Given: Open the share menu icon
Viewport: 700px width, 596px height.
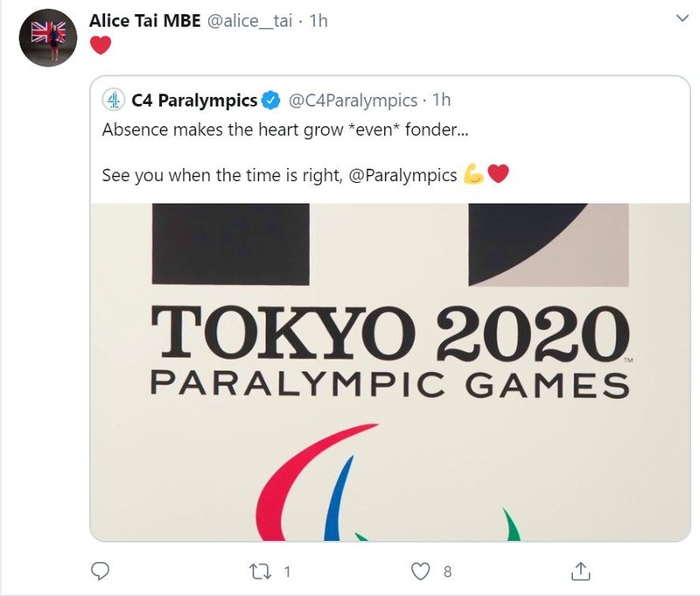Looking at the screenshot, I should point(580,571).
